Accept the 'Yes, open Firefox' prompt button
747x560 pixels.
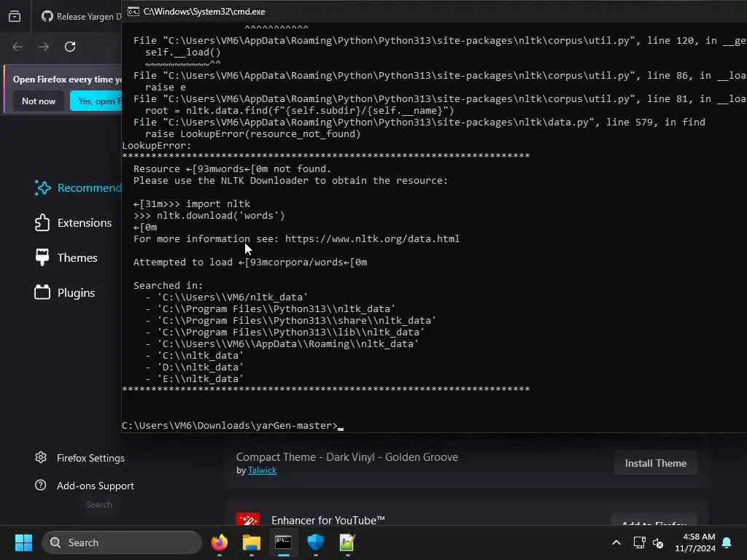pos(96,101)
